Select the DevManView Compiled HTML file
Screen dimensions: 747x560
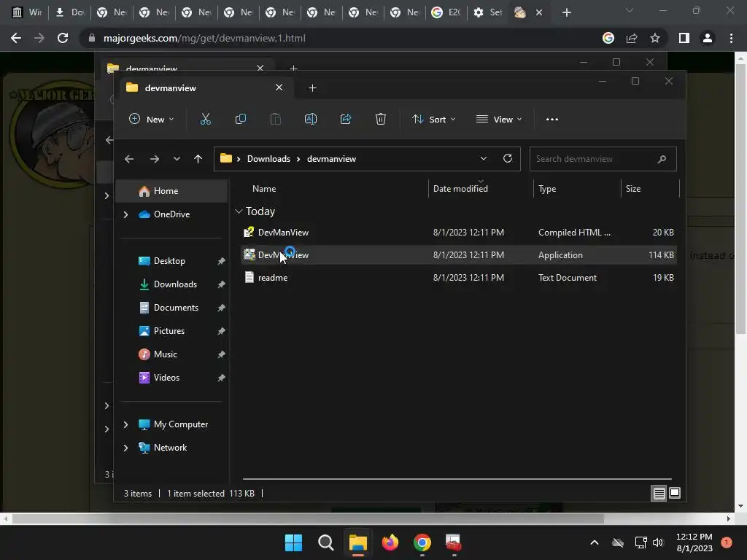pos(460,233)
